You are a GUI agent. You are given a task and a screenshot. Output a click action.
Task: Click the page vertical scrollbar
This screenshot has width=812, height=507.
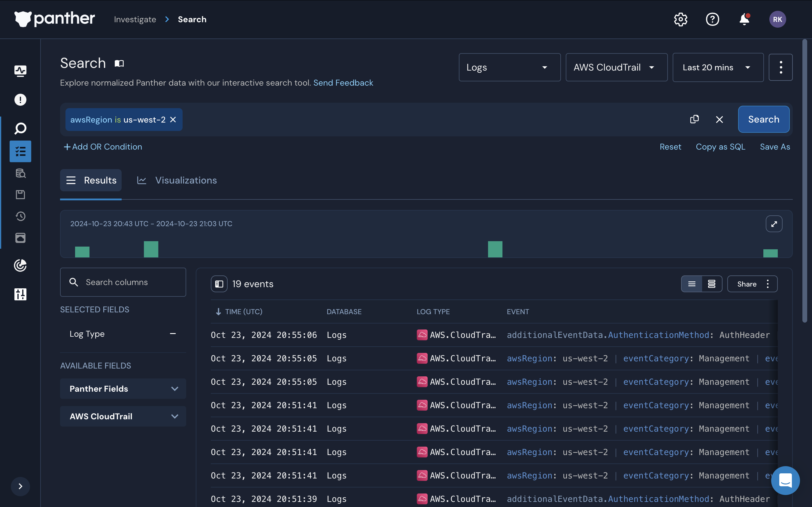[x=804, y=181]
